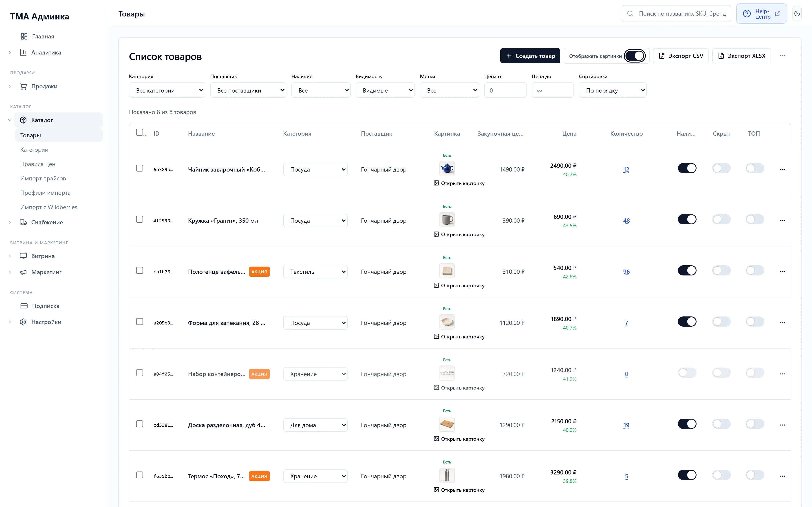Go to Импорт с Wildberries

point(49,207)
